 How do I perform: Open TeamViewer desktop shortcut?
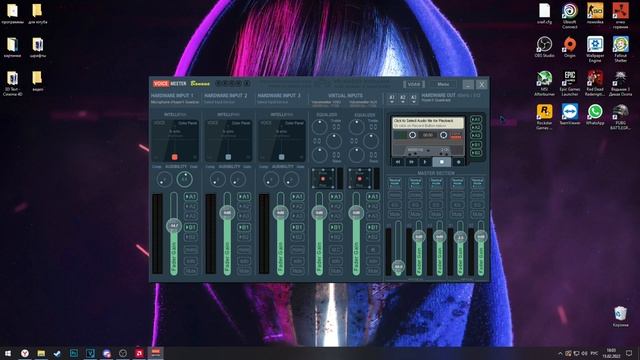tap(569, 114)
